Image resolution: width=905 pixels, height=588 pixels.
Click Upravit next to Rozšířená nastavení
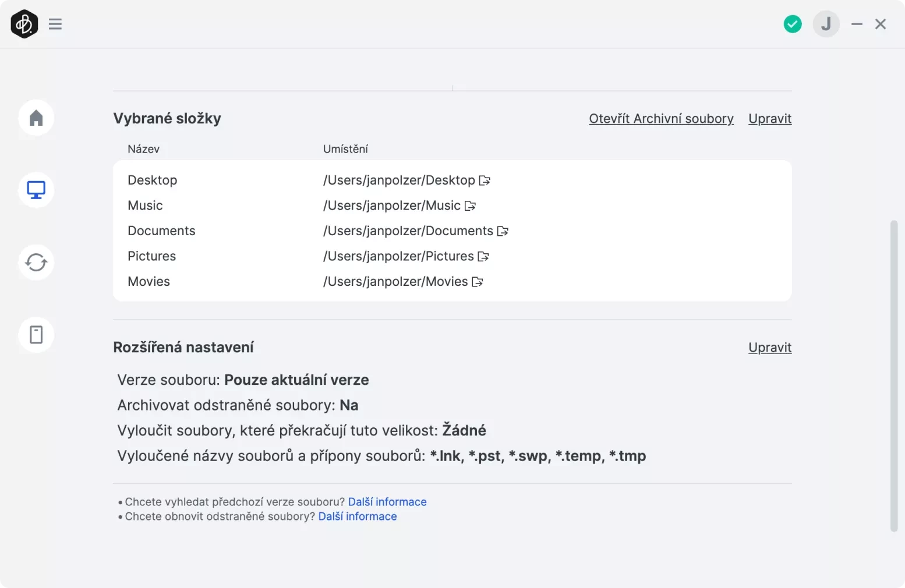click(770, 348)
